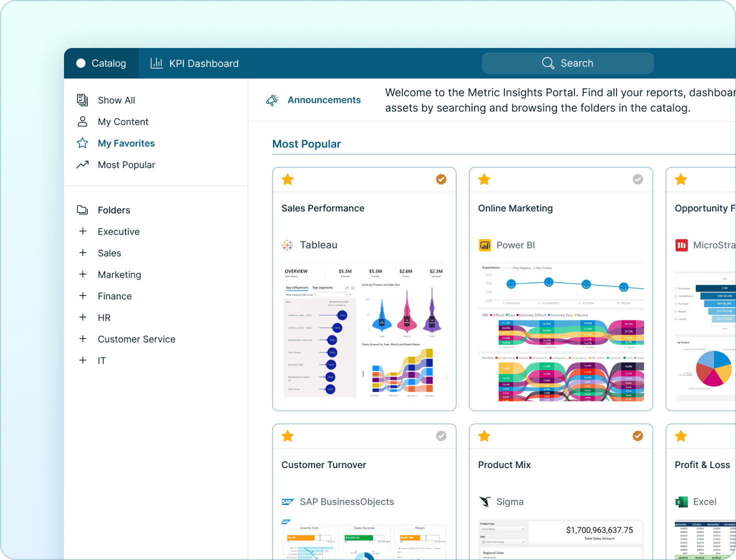Click the My Favorites star outline icon
736x560 pixels.
[82, 143]
